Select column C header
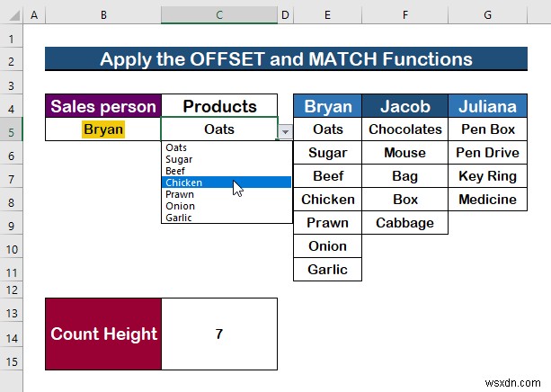Image resolution: width=551 pixels, height=392 pixels. (219, 14)
